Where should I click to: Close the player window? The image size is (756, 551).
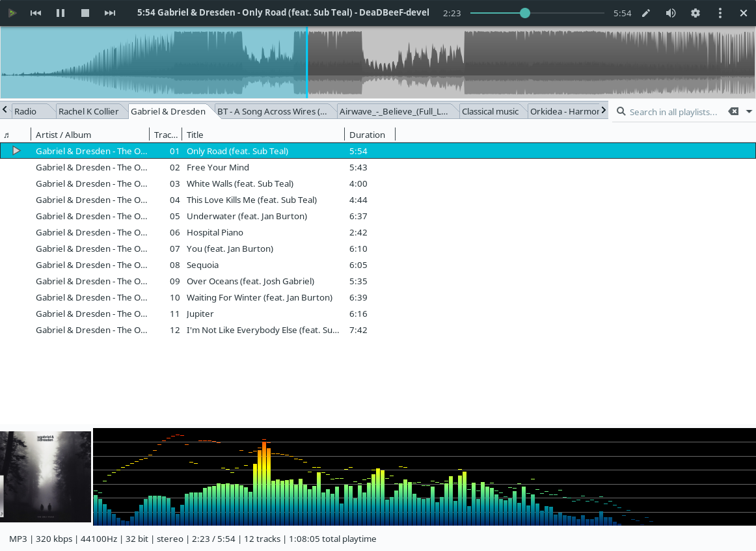[744, 13]
